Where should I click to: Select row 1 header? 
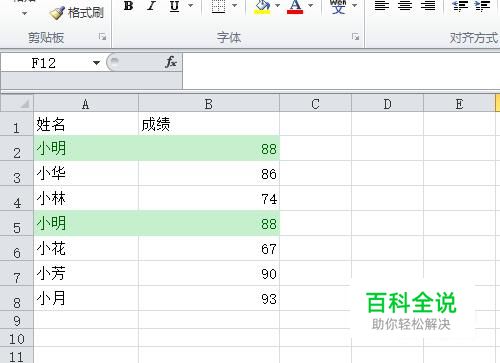tap(17, 124)
